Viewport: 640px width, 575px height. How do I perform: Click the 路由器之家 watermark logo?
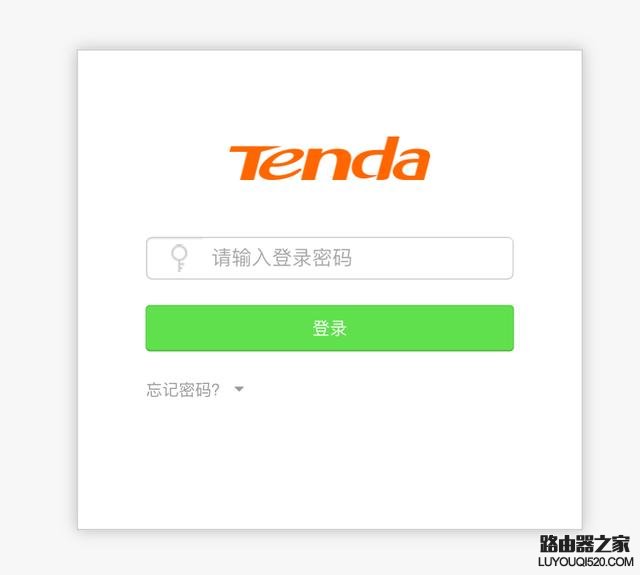pos(585,544)
